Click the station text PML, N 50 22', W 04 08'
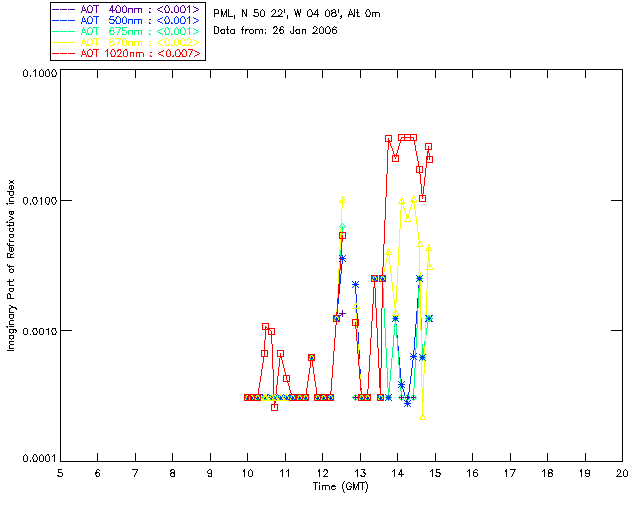This screenshot has height=512, width=640. (278, 13)
